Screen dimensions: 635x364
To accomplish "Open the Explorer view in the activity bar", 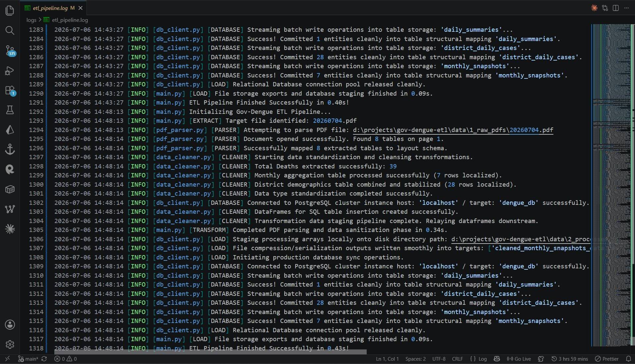I will coord(10,11).
